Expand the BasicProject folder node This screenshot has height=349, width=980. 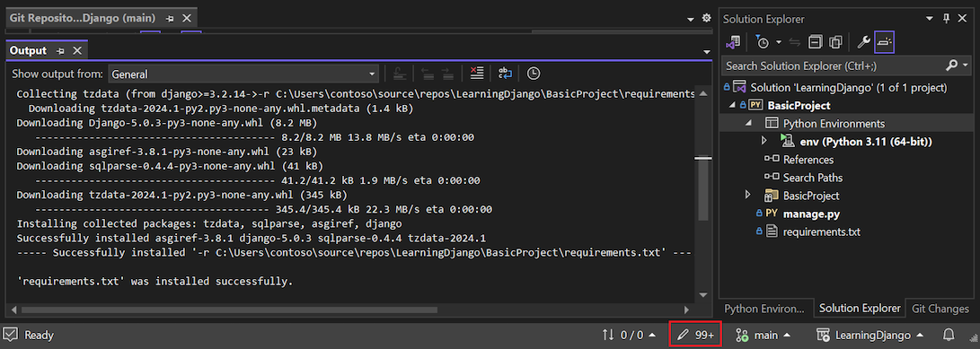(748, 196)
